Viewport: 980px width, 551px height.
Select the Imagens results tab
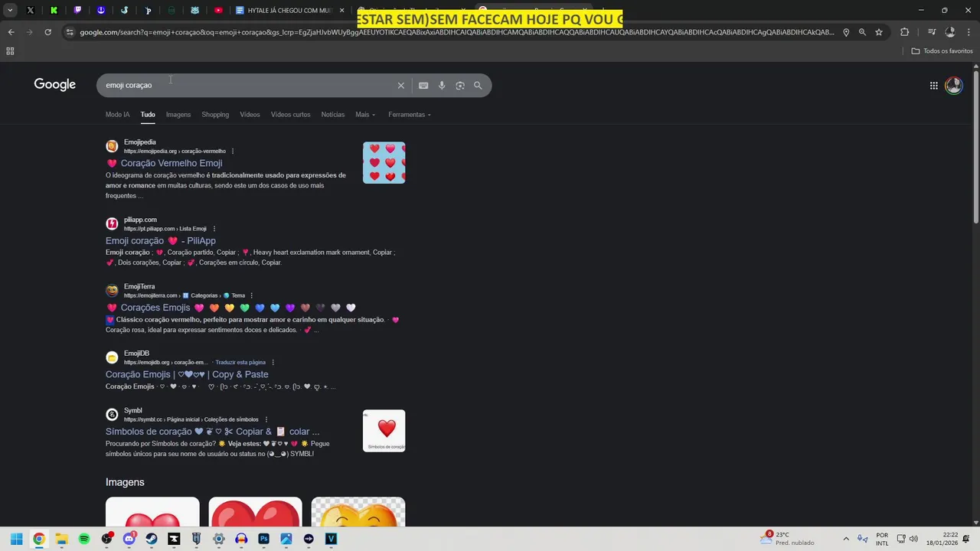coord(178,115)
